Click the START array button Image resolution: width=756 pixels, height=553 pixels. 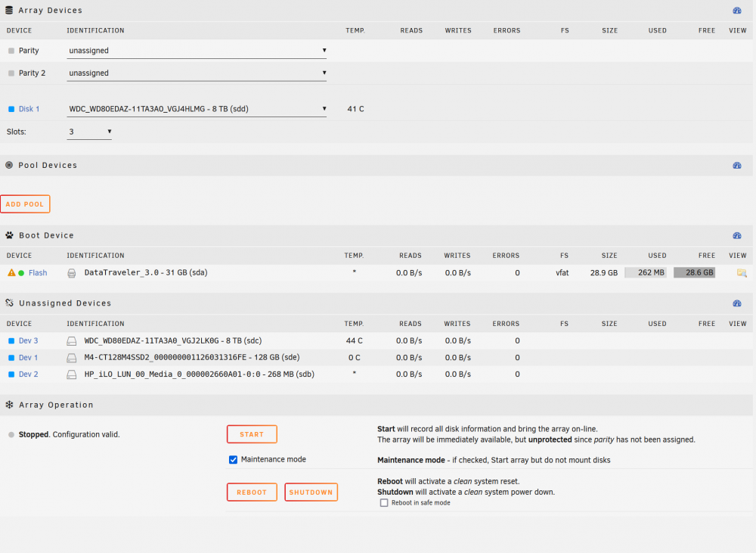252,433
